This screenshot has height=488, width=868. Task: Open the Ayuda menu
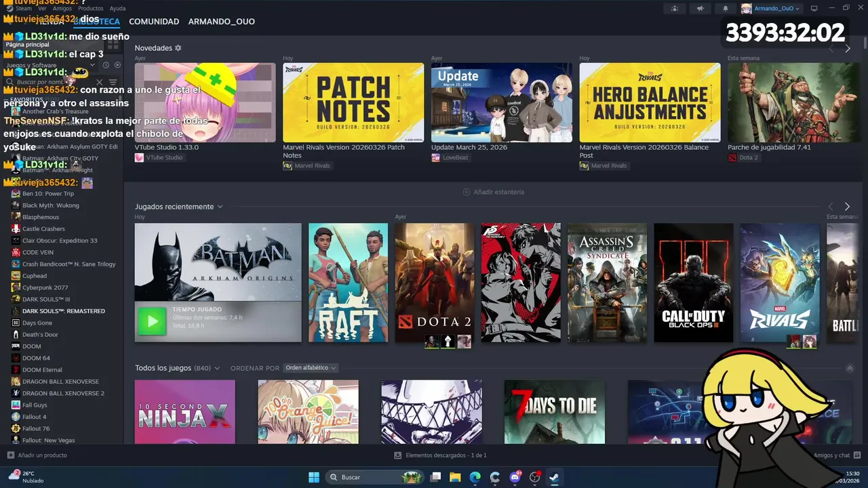pos(117,8)
